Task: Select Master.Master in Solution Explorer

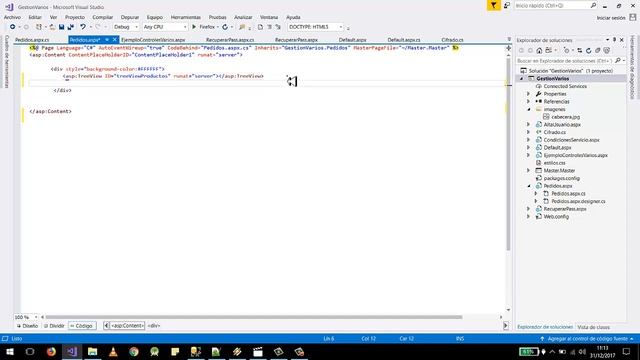Action: (x=559, y=171)
